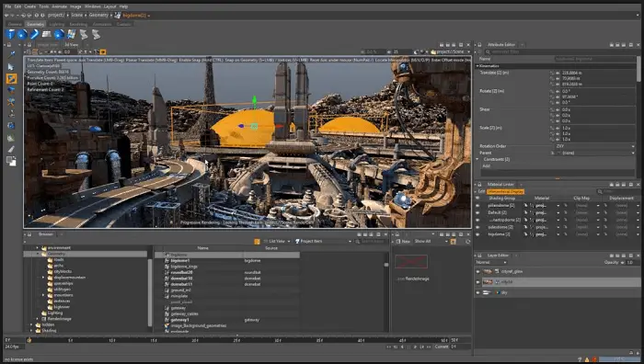
Task: Click the red render image thumbnail
Action: click(411, 261)
